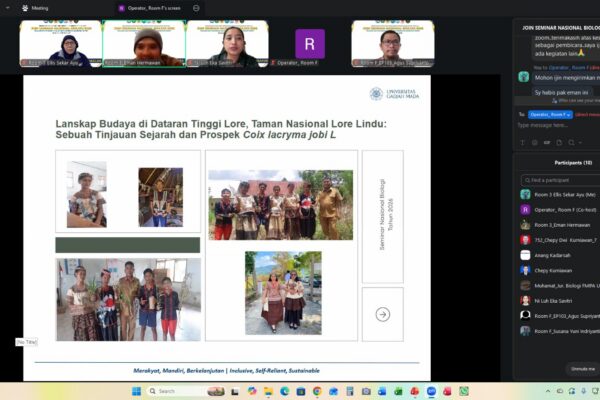Image resolution: width=600 pixels, height=400 pixels.
Task: Select participant Room F_Susana Yani Indriyanti
Action: (x=560, y=331)
